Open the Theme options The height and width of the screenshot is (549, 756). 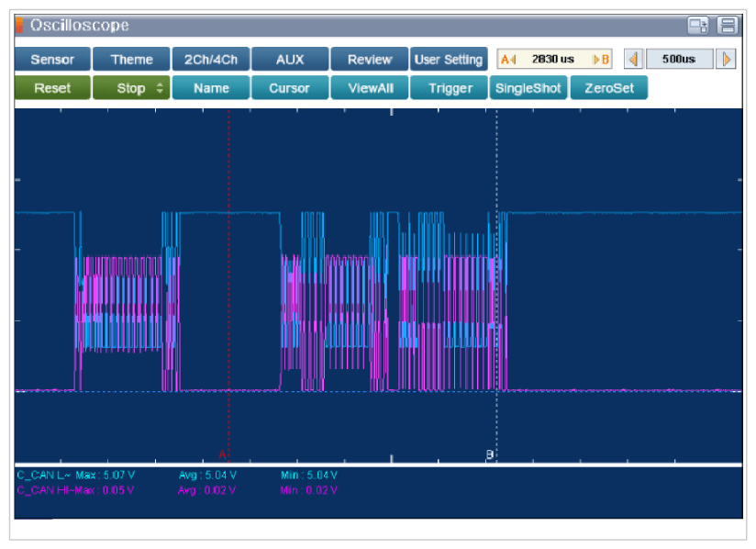[x=131, y=60]
